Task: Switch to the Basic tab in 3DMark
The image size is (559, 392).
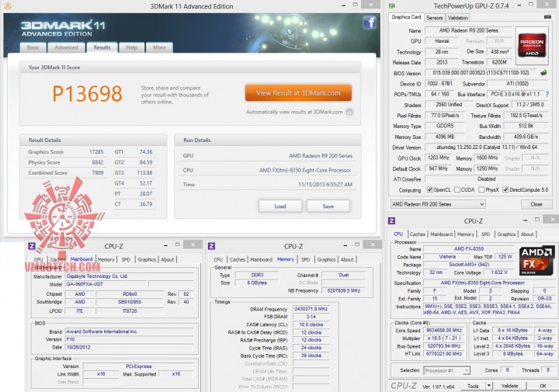Action: pyautogui.click(x=33, y=47)
